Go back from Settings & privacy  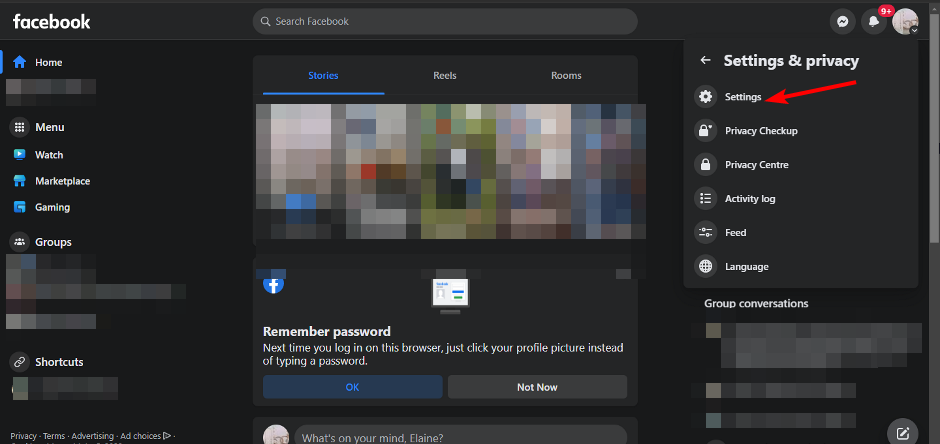(706, 61)
